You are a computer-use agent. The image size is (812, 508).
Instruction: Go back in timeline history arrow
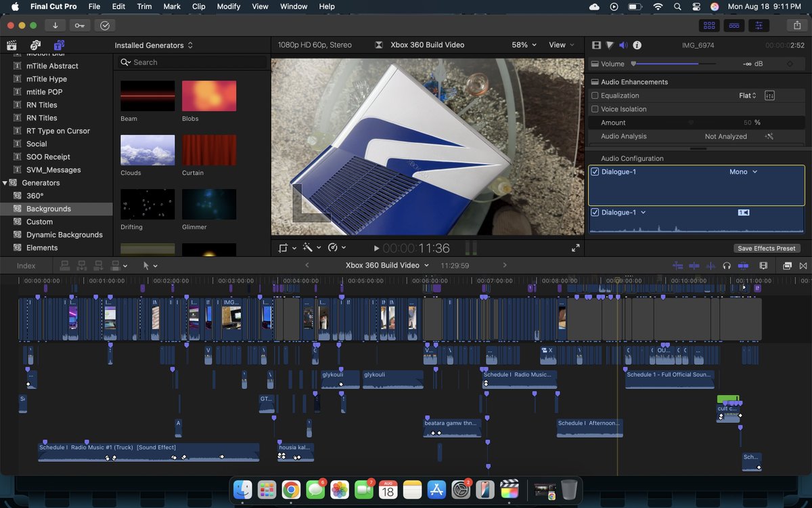coord(307,266)
